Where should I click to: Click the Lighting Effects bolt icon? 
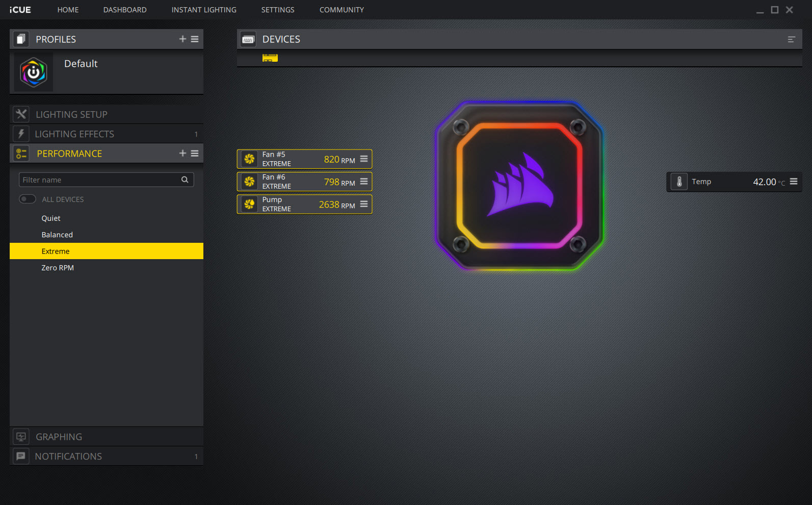pos(21,134)
